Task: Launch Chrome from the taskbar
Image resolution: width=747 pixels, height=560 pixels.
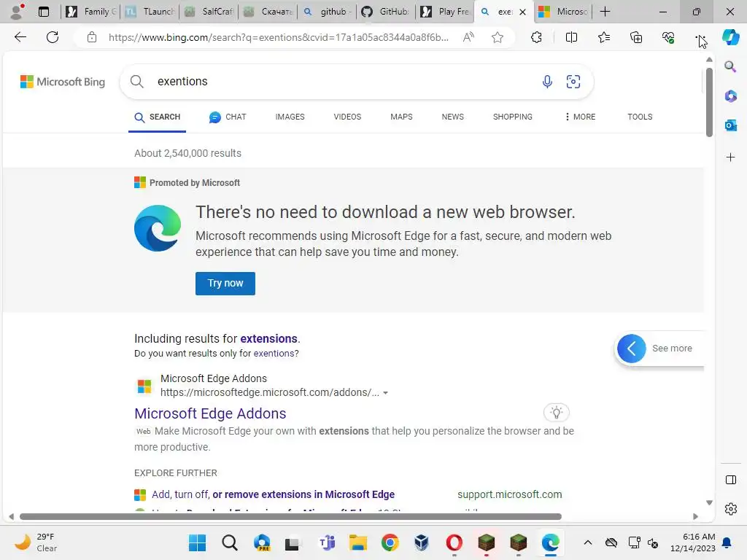Action: (390, 542)
